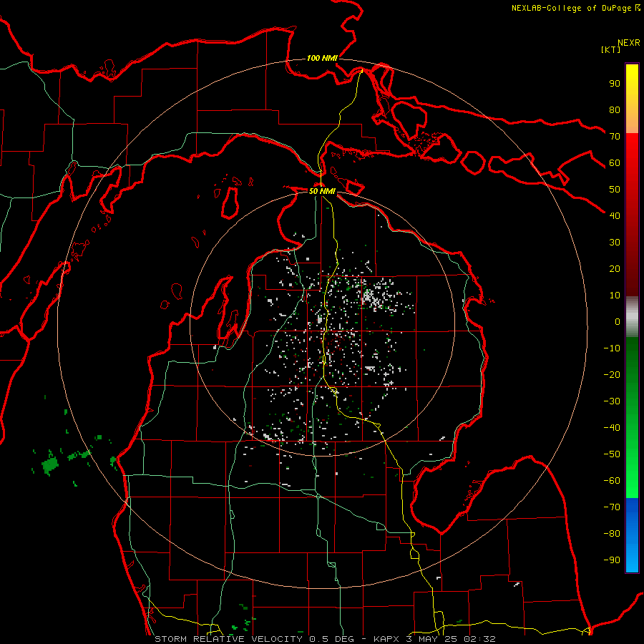Click the -10 value on the velocity scale
The width and height of the screenshot is (644, 644).
(612, 348)
